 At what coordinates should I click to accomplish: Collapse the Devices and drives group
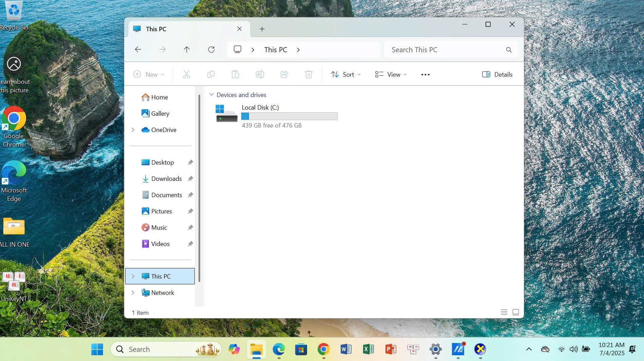[x=211, y=95]
